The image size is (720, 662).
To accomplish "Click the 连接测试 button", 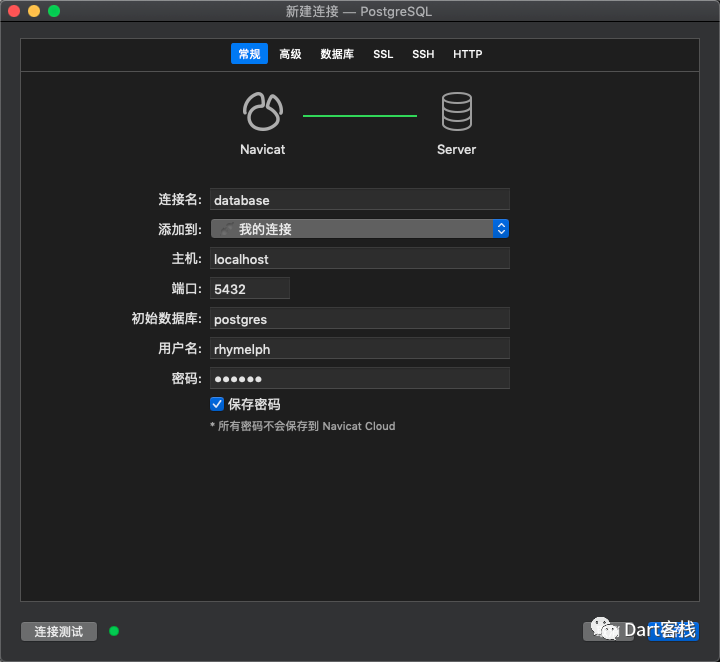I will pyautogui.click(x=59, y=632).
